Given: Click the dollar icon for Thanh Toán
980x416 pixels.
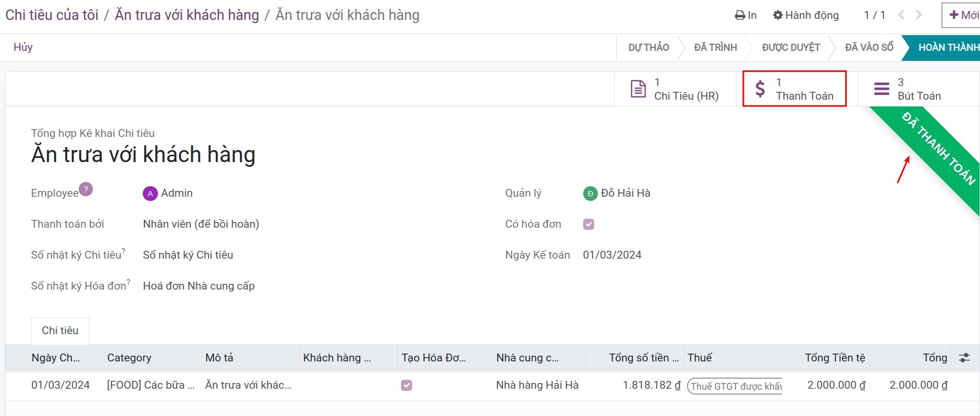Looking at the screenshot, I should pos(760,89).
